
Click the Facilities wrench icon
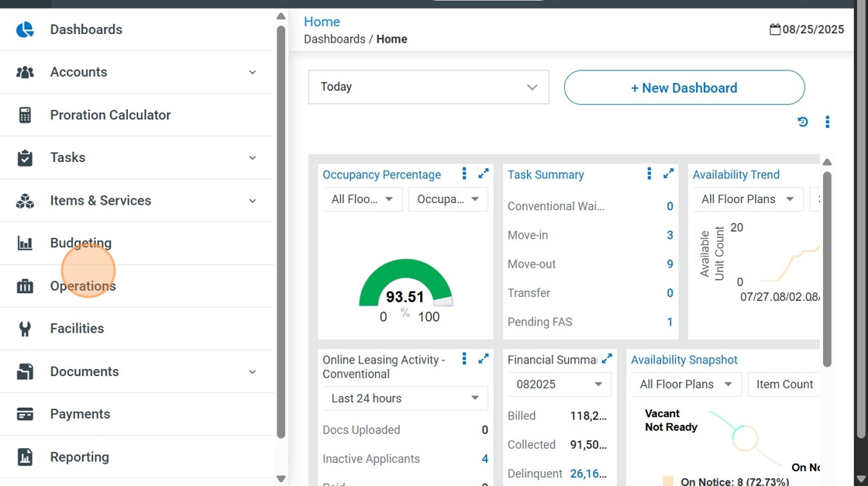point(25,329)
